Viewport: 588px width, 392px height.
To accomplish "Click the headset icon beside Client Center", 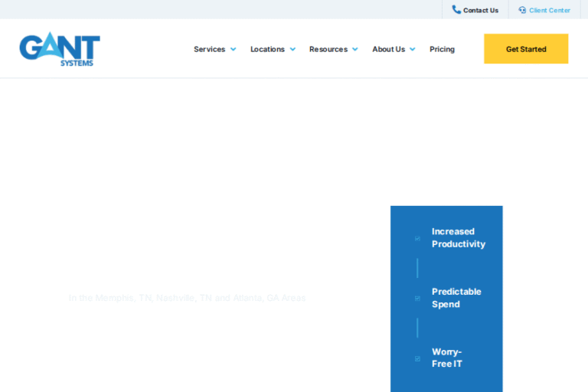I will tap(522, 10).
